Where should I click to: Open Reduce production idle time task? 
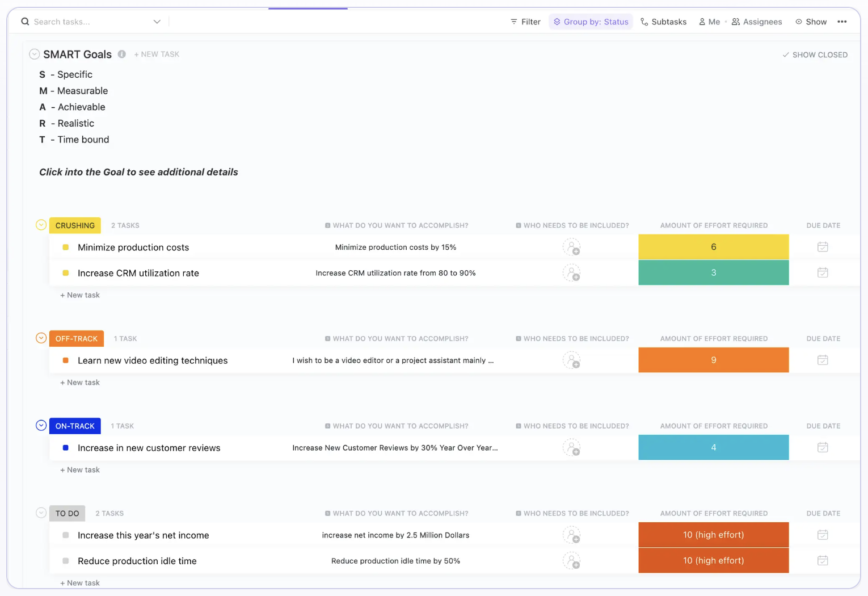coord(137,561)
